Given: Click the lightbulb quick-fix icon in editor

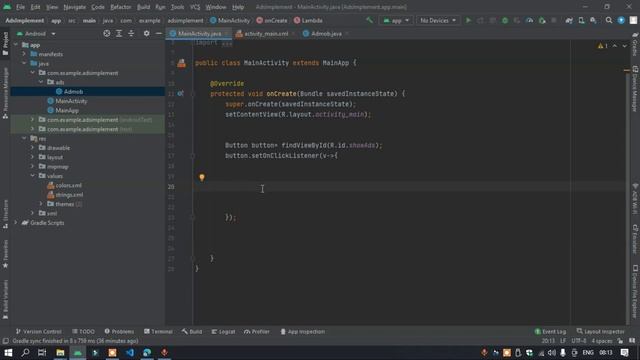Looking at the screenshot, I should tap(202, 177).
